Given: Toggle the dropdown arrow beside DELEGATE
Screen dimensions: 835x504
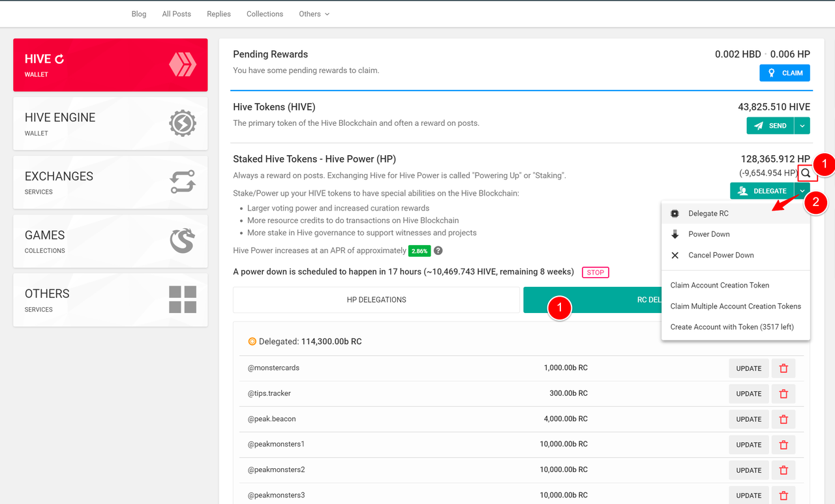Looking at the screenshot, I should (802, 191).
